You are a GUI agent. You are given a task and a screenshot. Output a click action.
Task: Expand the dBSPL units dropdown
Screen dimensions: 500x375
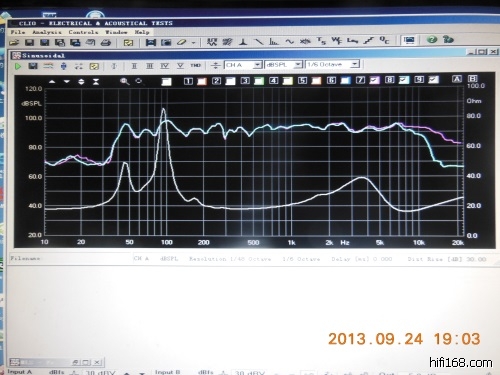pos(298,64)
